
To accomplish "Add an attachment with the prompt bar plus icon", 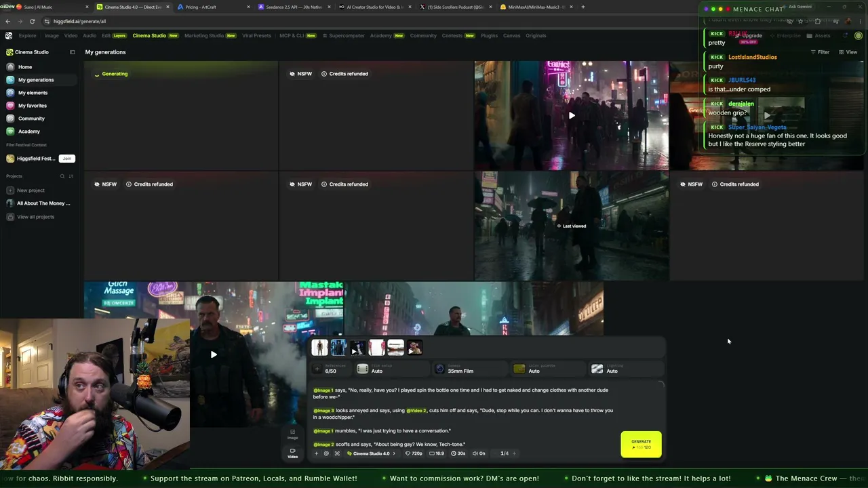I will 316,453.
